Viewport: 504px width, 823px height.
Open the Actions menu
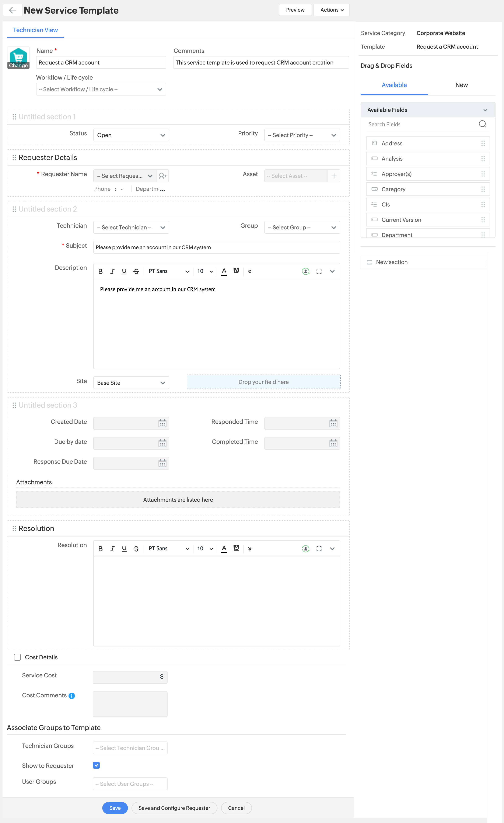(331, 10)
